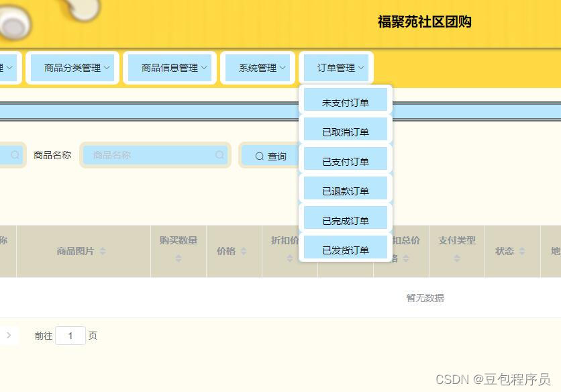The width and height of the screenshot is (561, 392).
Task: Click the magnifier icon inside the 商品名称 field
Action: (220, 155)
